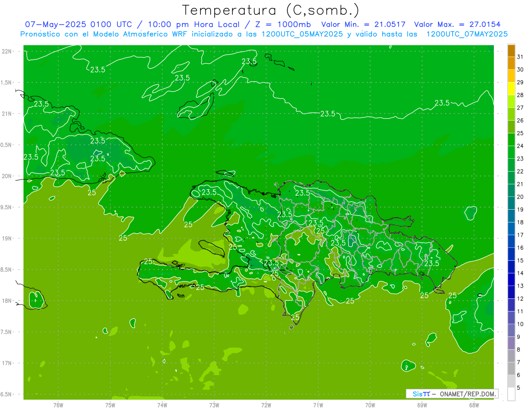The image size is (532, 411).
Task: Click the legend value '11'
Action: [520, 311]
